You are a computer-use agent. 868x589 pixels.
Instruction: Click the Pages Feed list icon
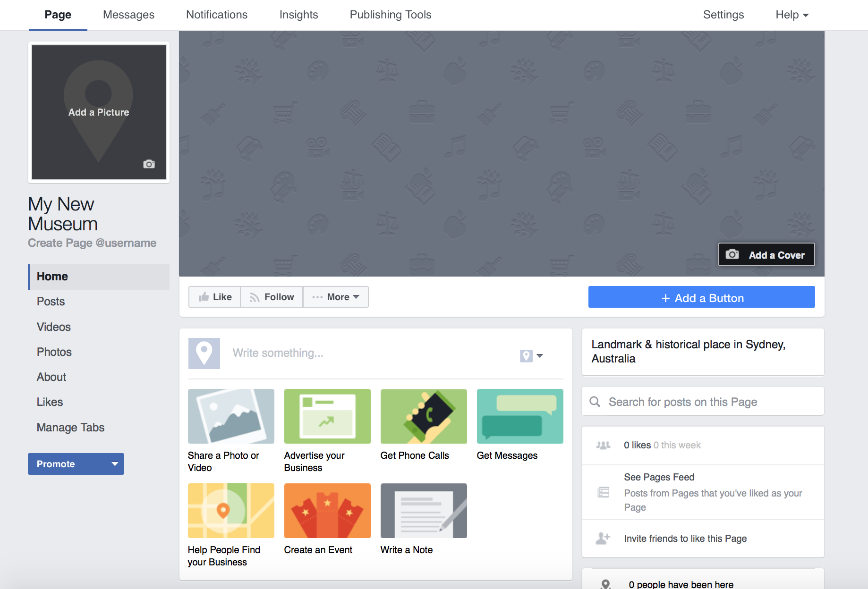click(x=604, y=492)
